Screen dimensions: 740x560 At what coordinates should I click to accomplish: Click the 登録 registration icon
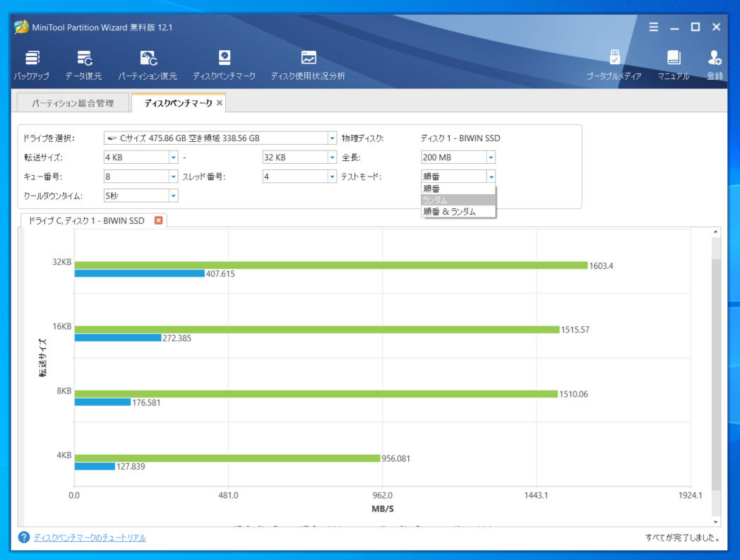pos(715,64)
